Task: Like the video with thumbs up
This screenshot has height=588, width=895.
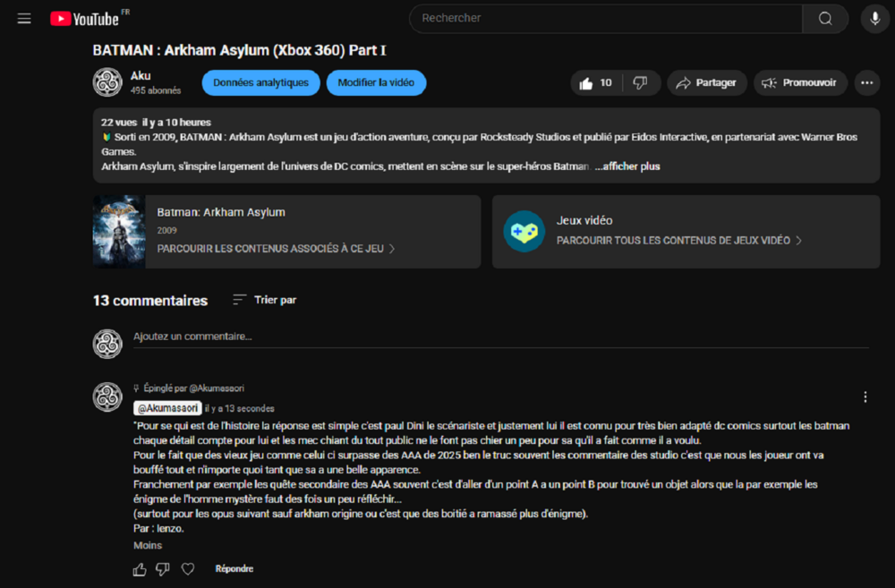Action: [x=596, y=83]
